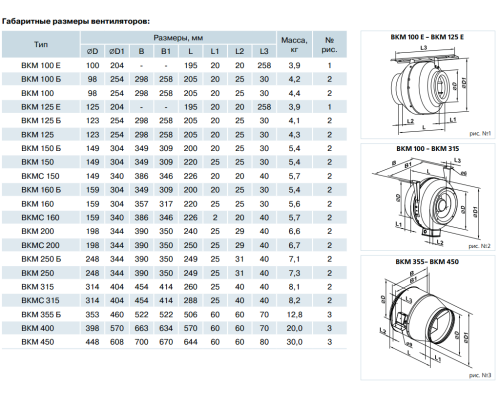Click the ВКМ 355 – ВКМ 450 fan drawing
Screen dimensions: 500x400
[427, 318]
